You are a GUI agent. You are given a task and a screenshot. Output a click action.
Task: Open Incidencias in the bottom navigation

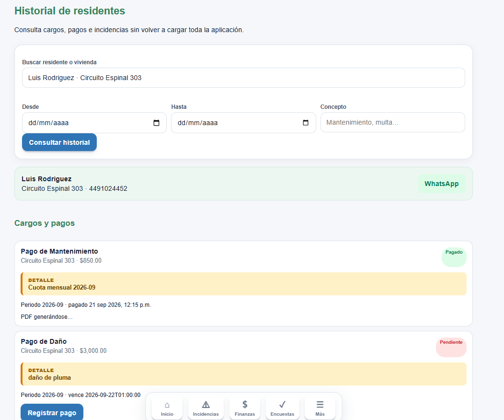click(206, 408)
